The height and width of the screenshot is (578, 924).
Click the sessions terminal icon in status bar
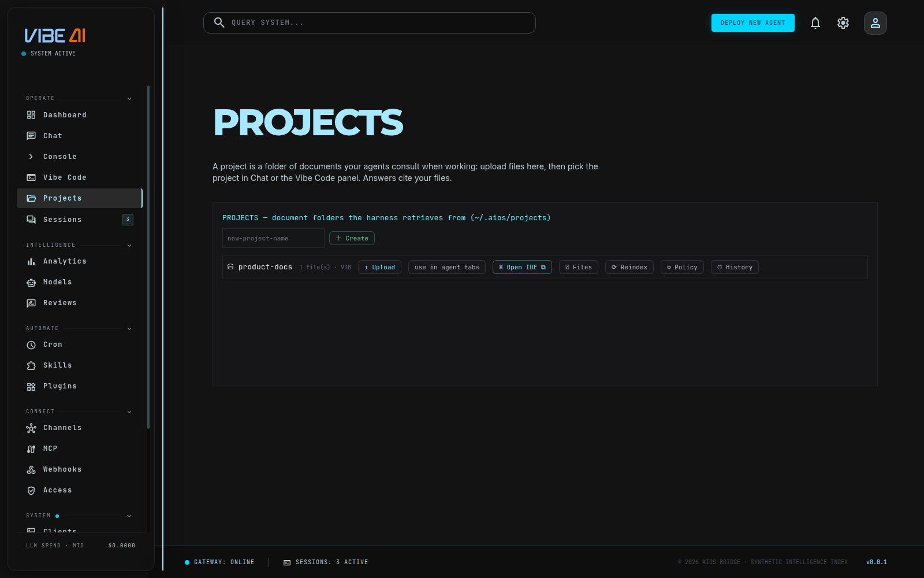pyautogui.click(x=287, y=562)
